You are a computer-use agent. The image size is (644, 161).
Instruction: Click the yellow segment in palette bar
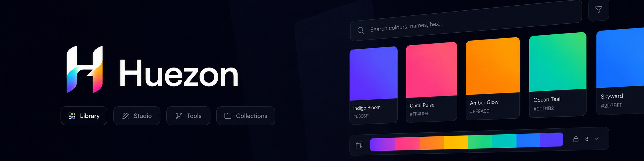coord(456,142)
